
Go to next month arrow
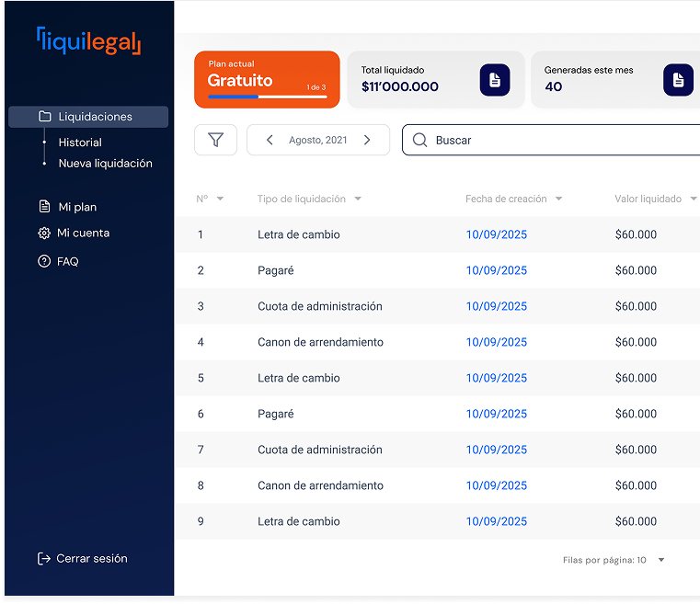(367, 140)
